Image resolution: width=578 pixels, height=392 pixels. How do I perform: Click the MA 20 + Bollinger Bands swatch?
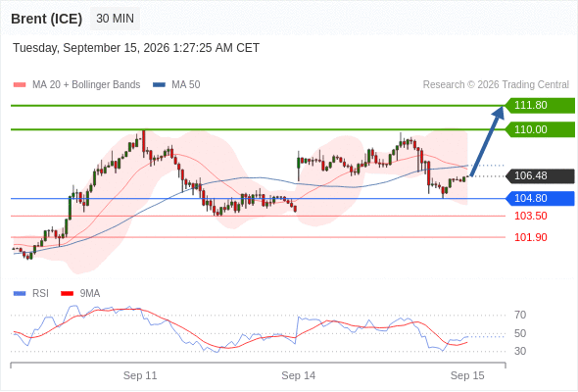click(20, 85)
